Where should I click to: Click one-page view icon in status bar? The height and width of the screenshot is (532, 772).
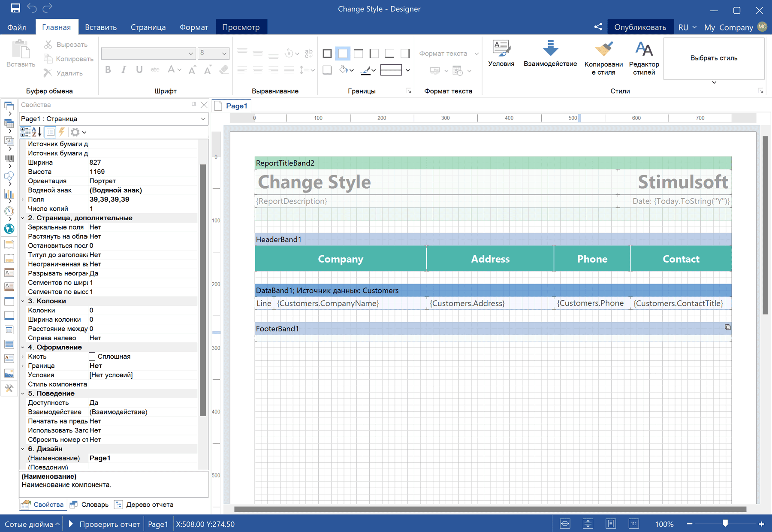pyautogui.click(x=611, y=523)
